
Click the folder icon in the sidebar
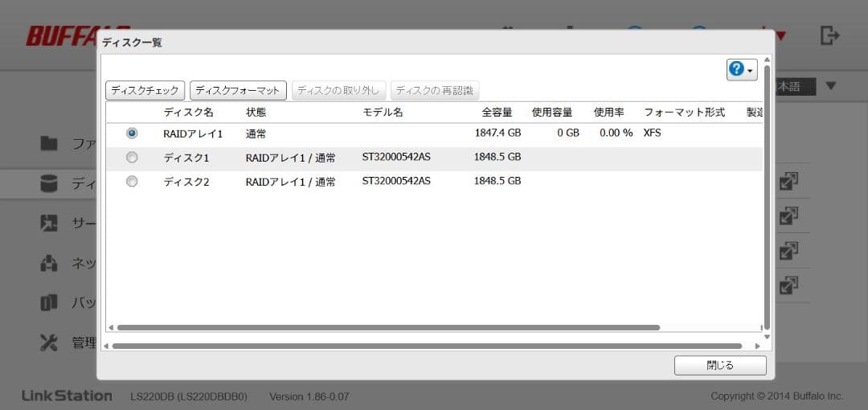(x=49, y=143)
